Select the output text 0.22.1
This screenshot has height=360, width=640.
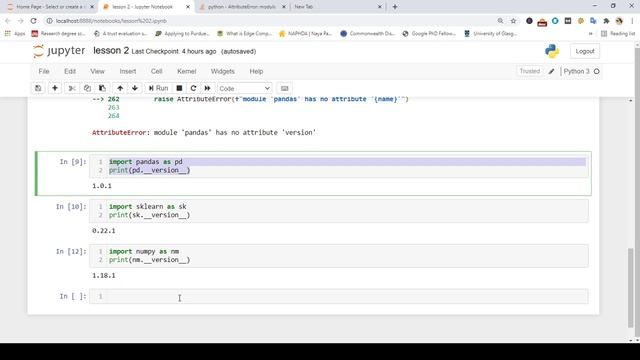(104, 231)
